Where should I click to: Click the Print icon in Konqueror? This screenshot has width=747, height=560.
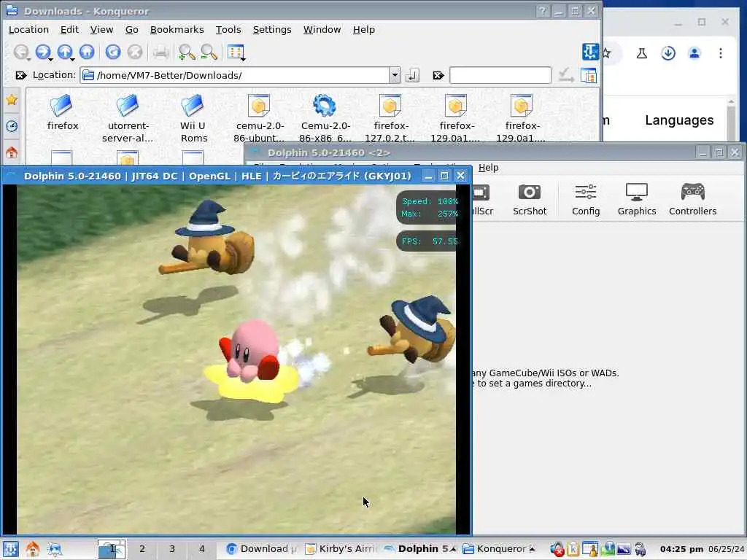tap(161, 52)
